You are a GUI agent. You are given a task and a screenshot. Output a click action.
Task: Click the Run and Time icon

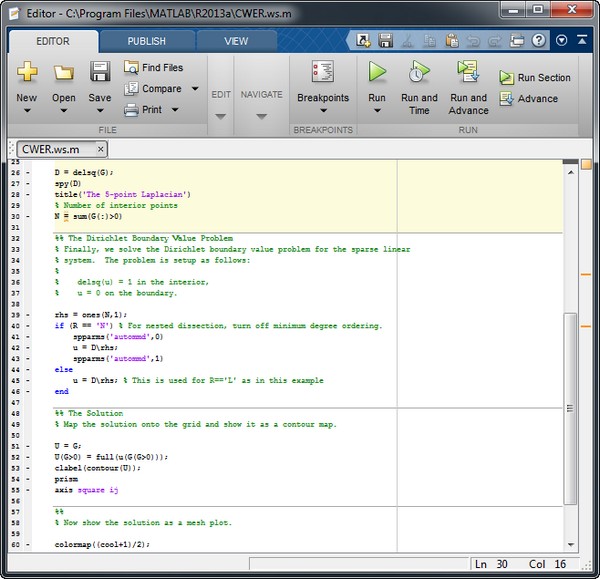coord(419,72)
